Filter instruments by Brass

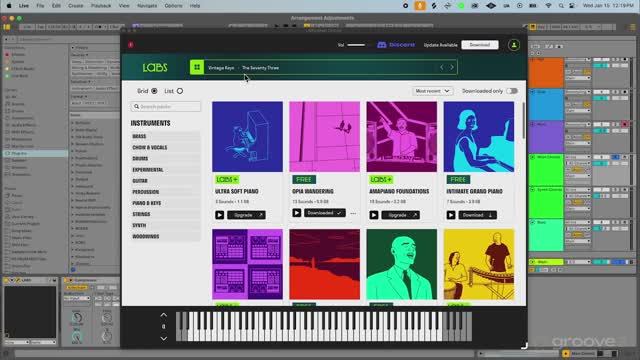165,136
